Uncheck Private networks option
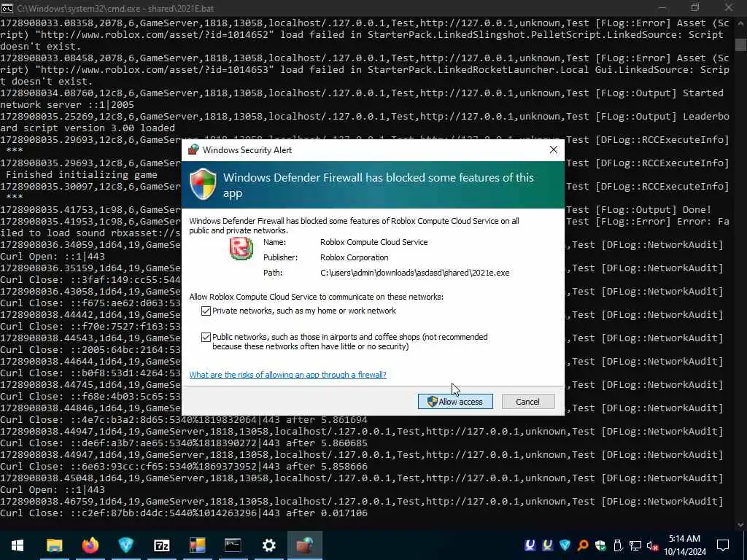The width and height of the screenshot is (747, 560). (x=206, y=311)
